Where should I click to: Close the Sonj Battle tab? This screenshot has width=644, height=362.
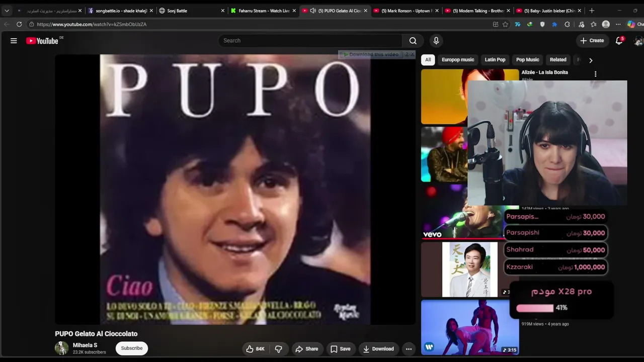tap(223, 11)
